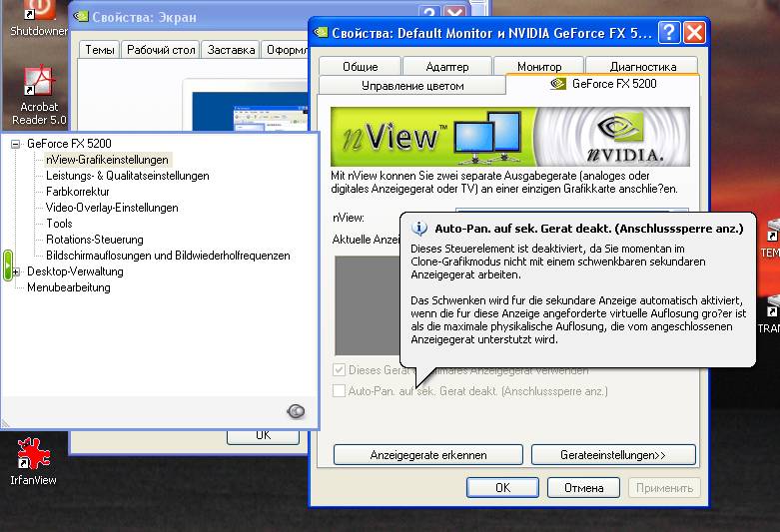Click the help question mark in the NVIDIA dialog title bar
This screenshot has height=532, width=780.
pos(669,33)
